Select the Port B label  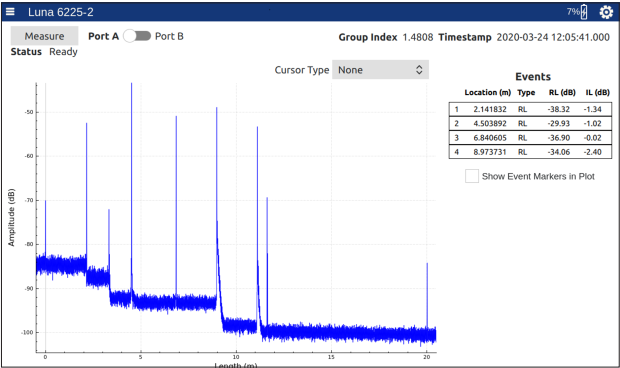tap(169, 36)
